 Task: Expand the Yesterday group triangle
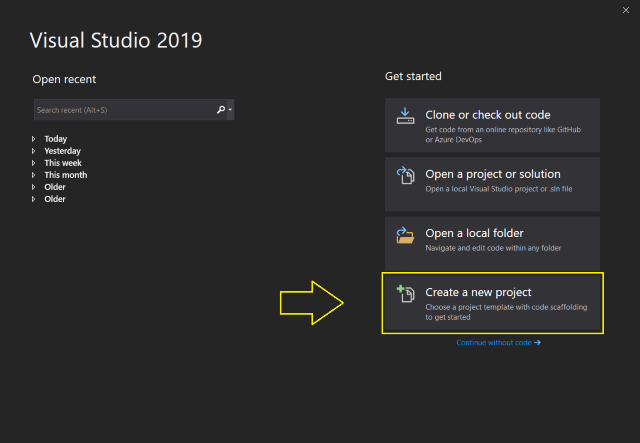(33, 151)
